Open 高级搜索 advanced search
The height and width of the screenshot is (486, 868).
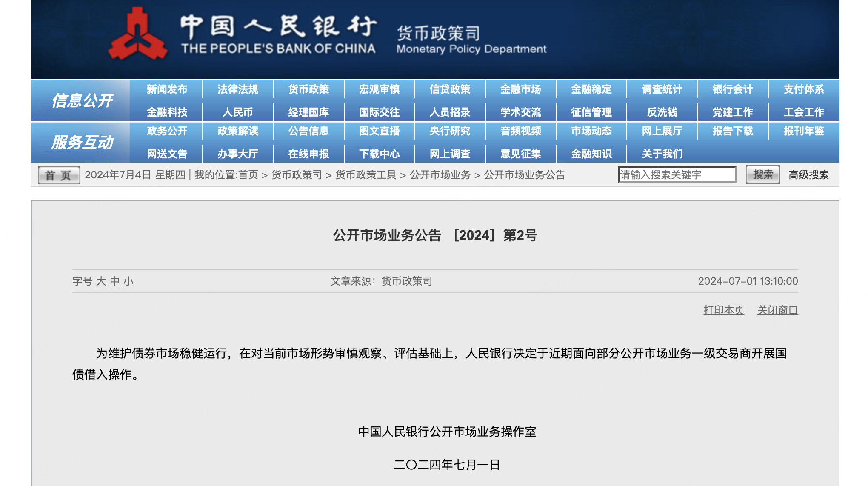click(807, 174)
